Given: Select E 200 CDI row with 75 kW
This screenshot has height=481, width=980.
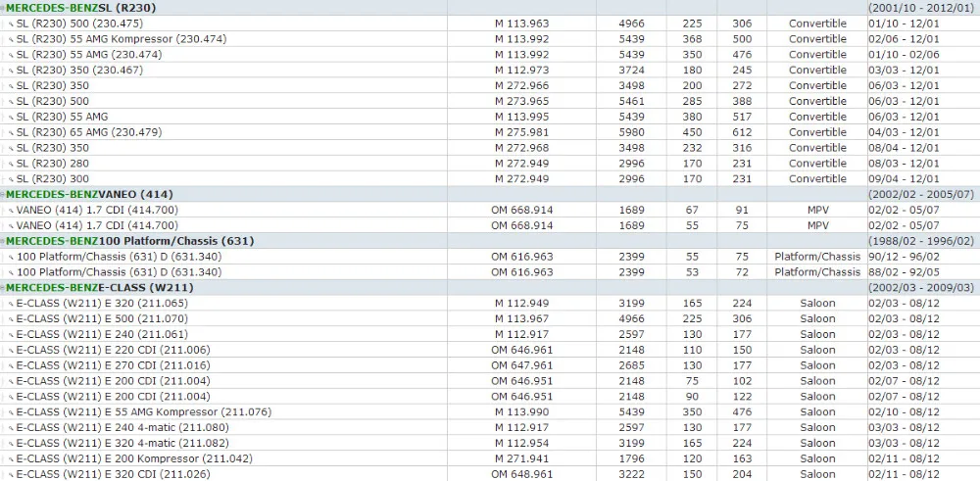Looking at the screenshot, I should tap(113, 381).
